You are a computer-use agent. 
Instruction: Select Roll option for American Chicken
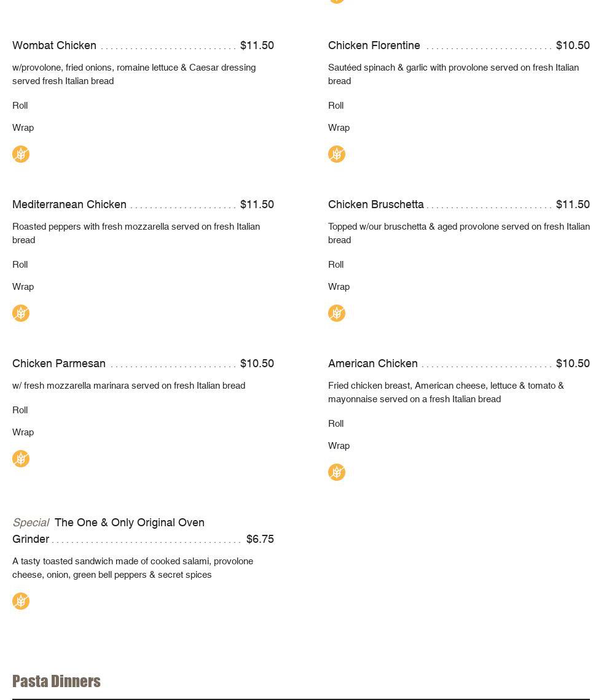[x=336, y=424]
